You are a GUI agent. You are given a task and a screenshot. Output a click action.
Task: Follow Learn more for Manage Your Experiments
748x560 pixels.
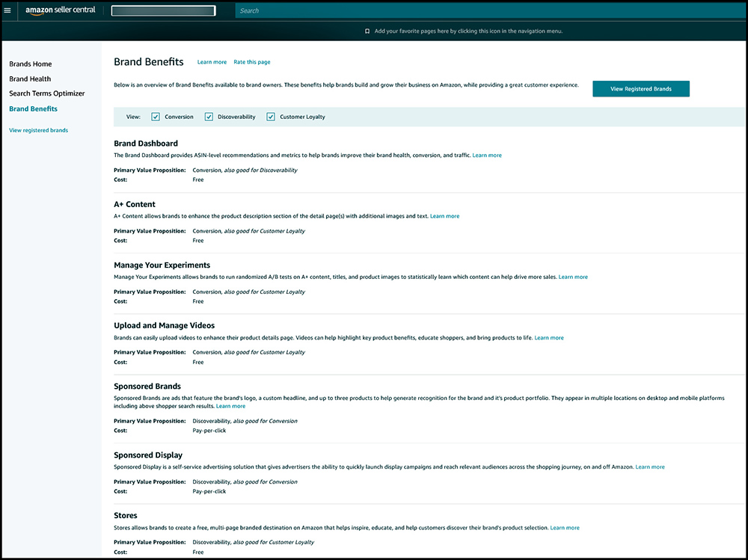coord(573,277)
